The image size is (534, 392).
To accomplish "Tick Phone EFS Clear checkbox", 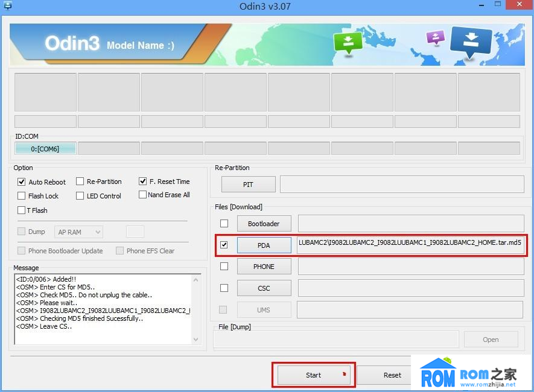I will click(120, 250).
